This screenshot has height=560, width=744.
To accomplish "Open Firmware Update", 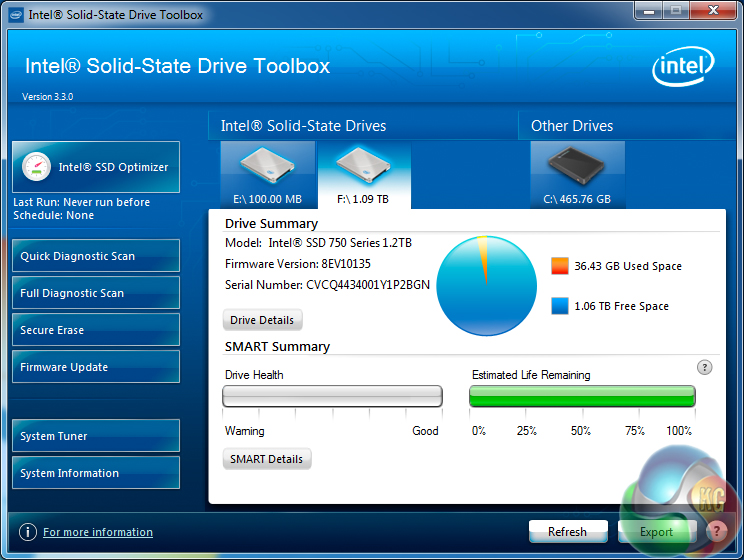I will [96, 367].
